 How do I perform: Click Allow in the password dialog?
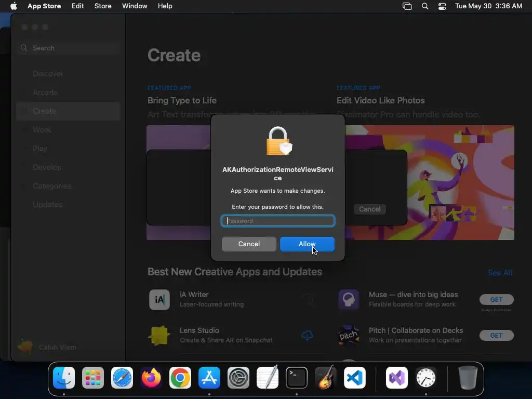(x=308, y=244)
